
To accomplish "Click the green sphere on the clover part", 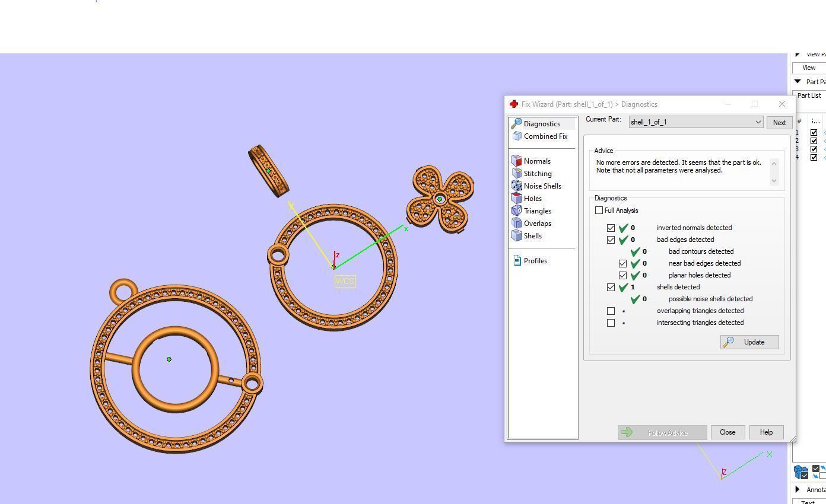I will (440, 199).
